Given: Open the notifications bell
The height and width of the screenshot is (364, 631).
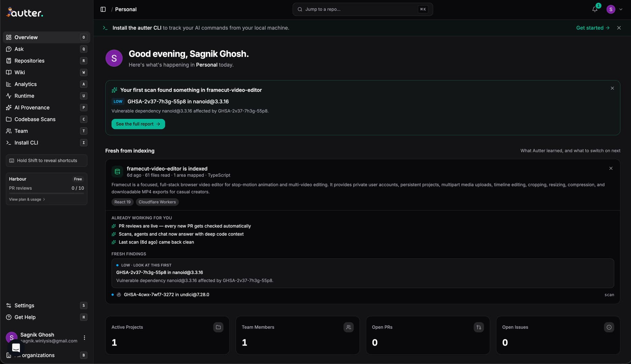Looking at the screenshot, I should (x=595, y=9).
